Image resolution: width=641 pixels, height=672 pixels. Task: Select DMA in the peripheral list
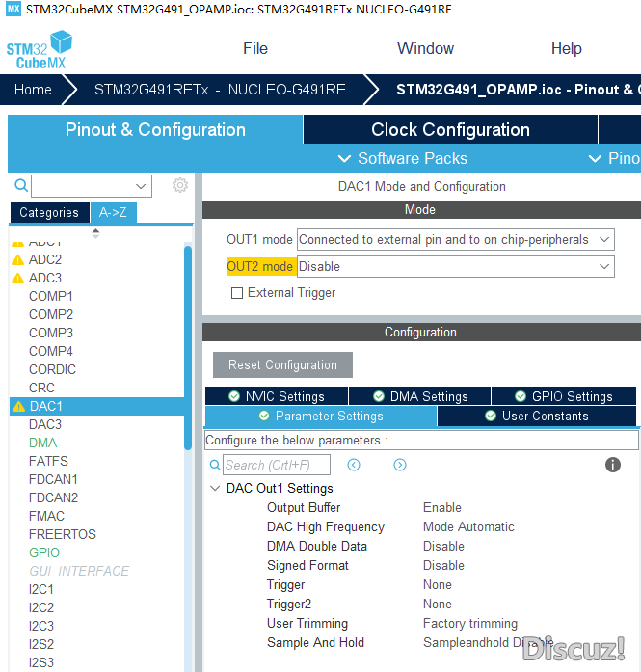42,444
